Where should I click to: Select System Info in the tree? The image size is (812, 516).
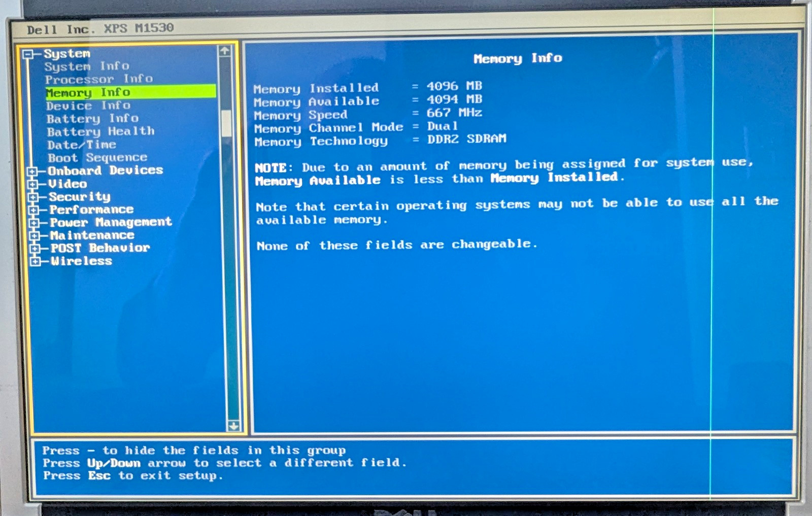pos(87,66)
